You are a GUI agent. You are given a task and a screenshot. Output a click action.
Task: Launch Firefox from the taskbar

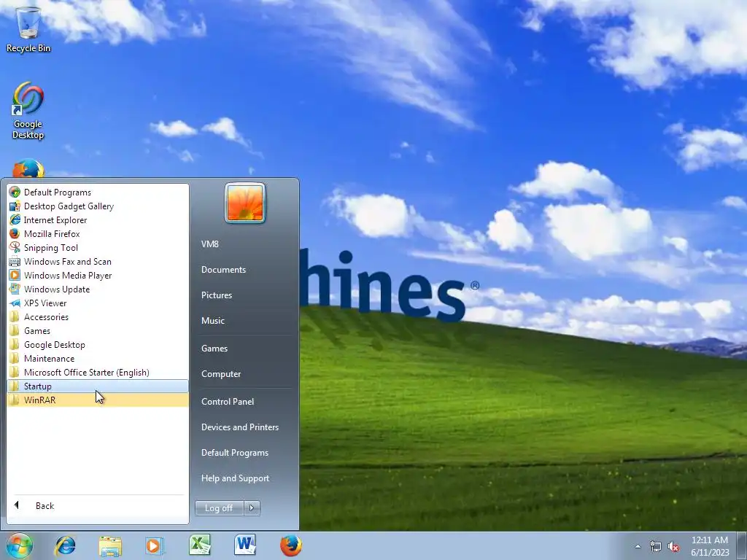[x=290, y=545]
